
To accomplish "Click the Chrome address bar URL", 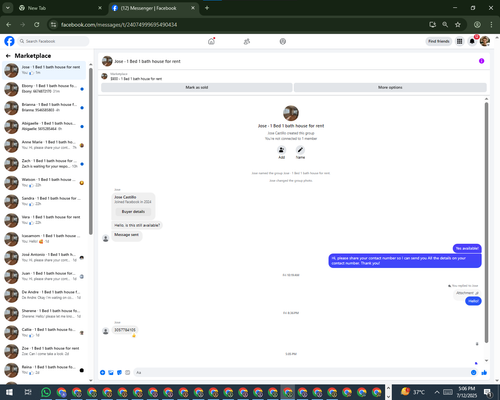I will 119,25.
